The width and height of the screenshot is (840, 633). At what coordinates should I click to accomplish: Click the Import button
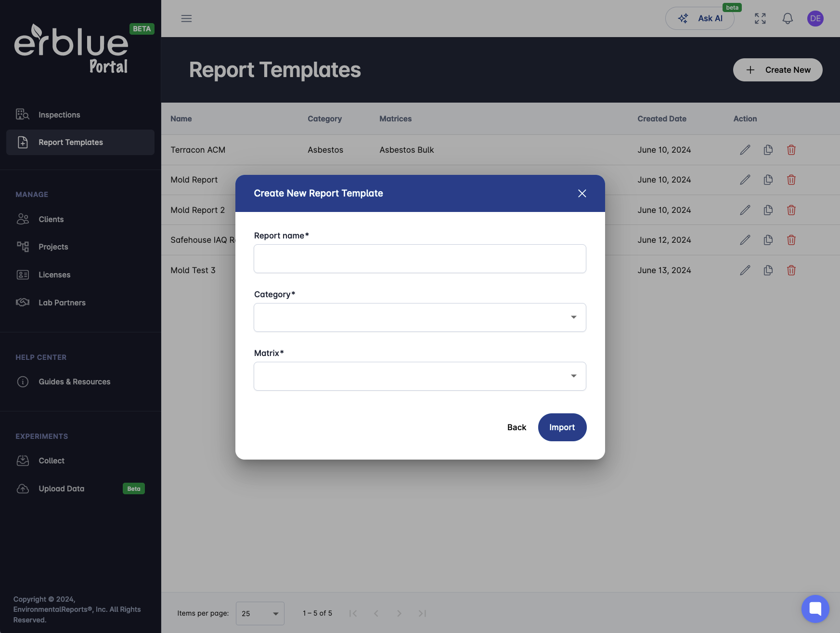[562, 427]
